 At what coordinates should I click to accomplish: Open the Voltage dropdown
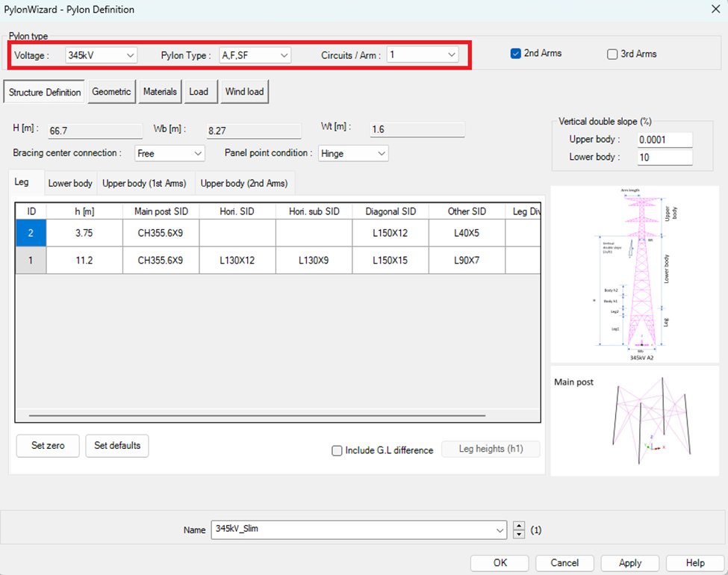click(x=101, y=55)
